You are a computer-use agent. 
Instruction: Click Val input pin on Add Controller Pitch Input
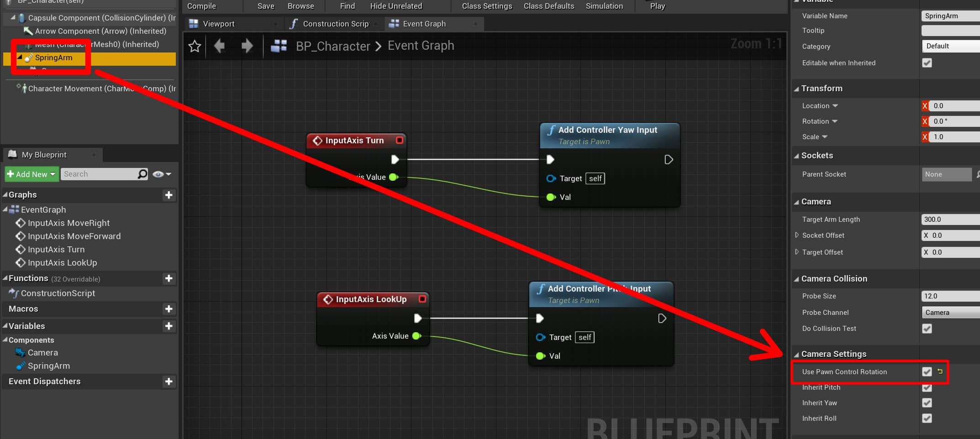tap(540, 356)
